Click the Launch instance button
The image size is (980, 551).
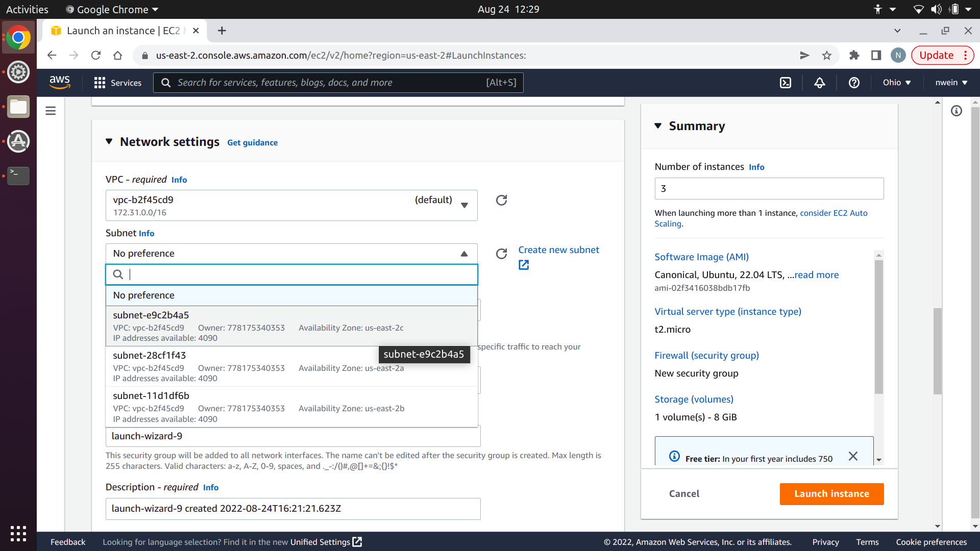coord(831,493)
